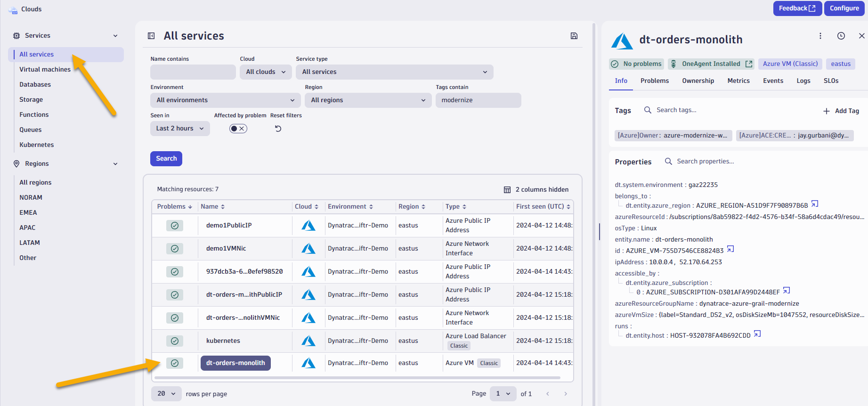Click the Configure button

coord(844,8)
